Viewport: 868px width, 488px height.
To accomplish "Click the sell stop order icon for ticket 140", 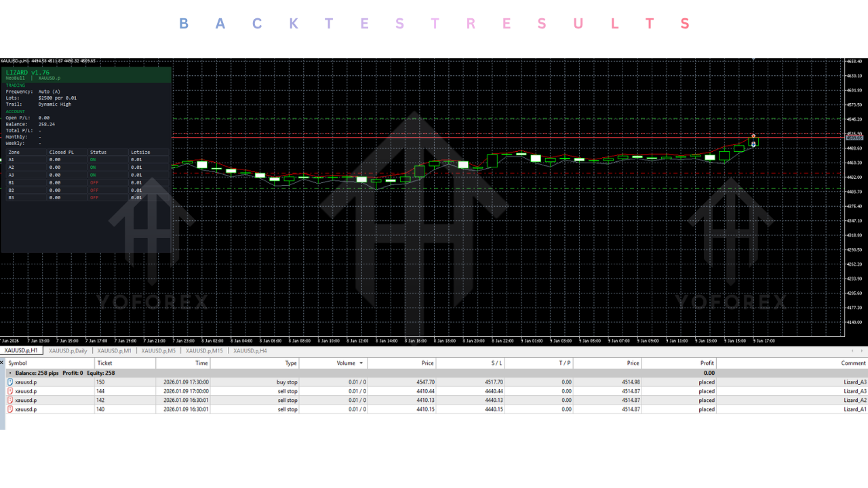I will click(x=10, y=409).
